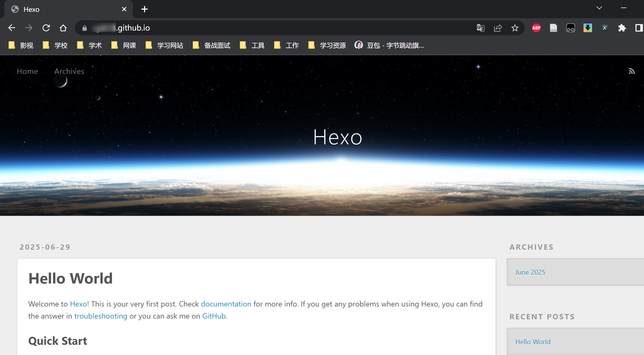Minimize the browser window
Viewport: 644px width, 355px height.
pos(624,8)
